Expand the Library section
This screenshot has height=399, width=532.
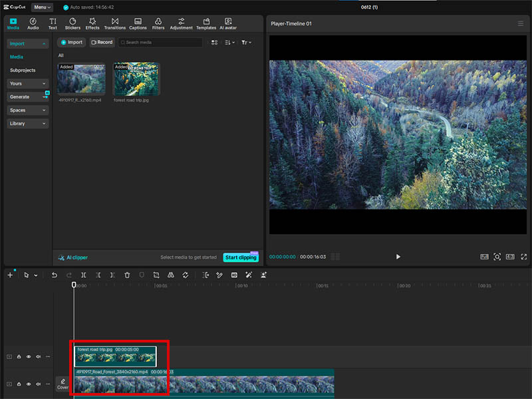point(27,124)
